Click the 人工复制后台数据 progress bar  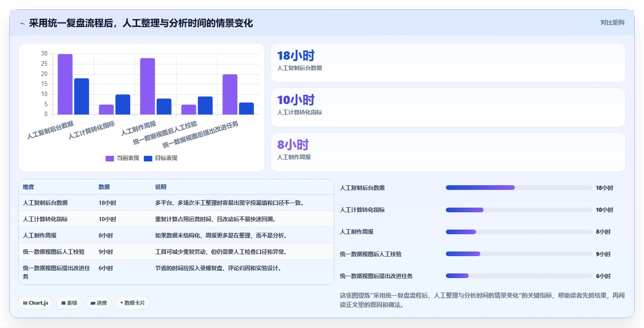(519, 188)
